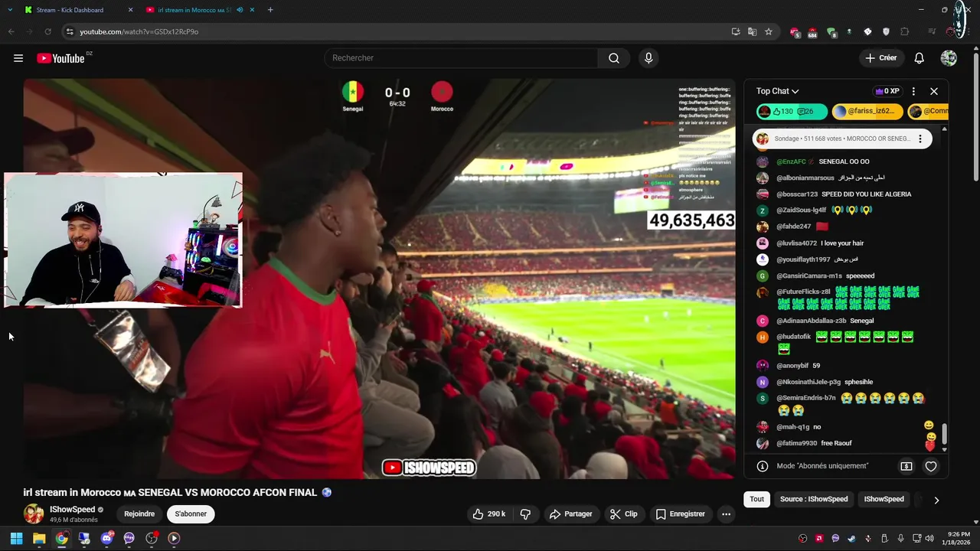
Task: Bookmark this page with star icon
Action: click(769, 31)
